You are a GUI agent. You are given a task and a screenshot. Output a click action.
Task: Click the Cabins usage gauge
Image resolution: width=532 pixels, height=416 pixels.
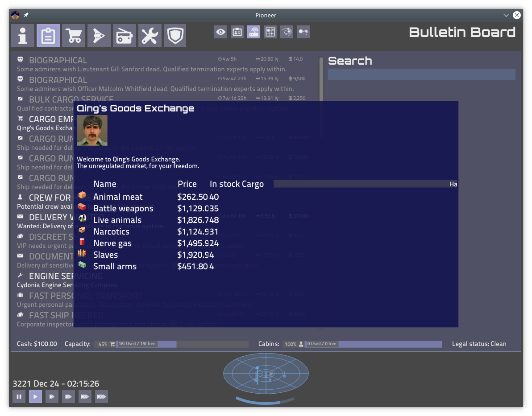click(362, 344)
